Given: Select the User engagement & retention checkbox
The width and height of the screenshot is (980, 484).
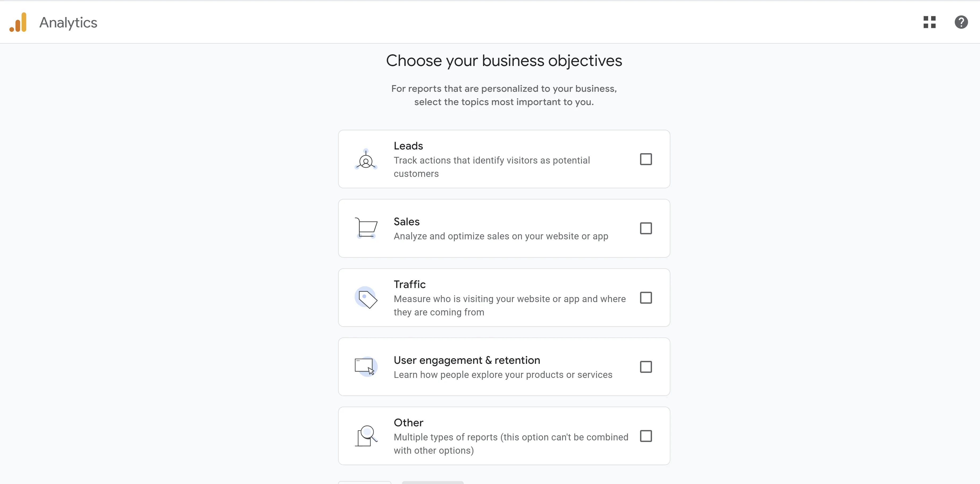Looking at the screenshot, I should click(646, 367).
